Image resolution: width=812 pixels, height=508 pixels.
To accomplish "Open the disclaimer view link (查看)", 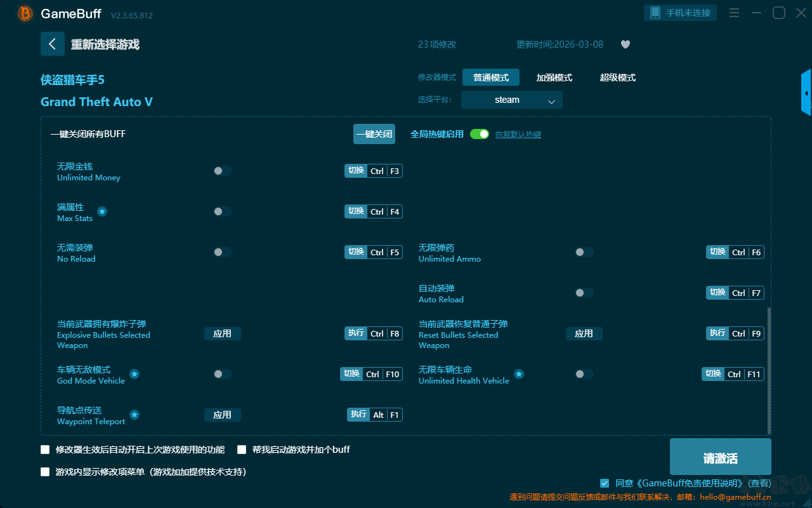I will point(759,483).
